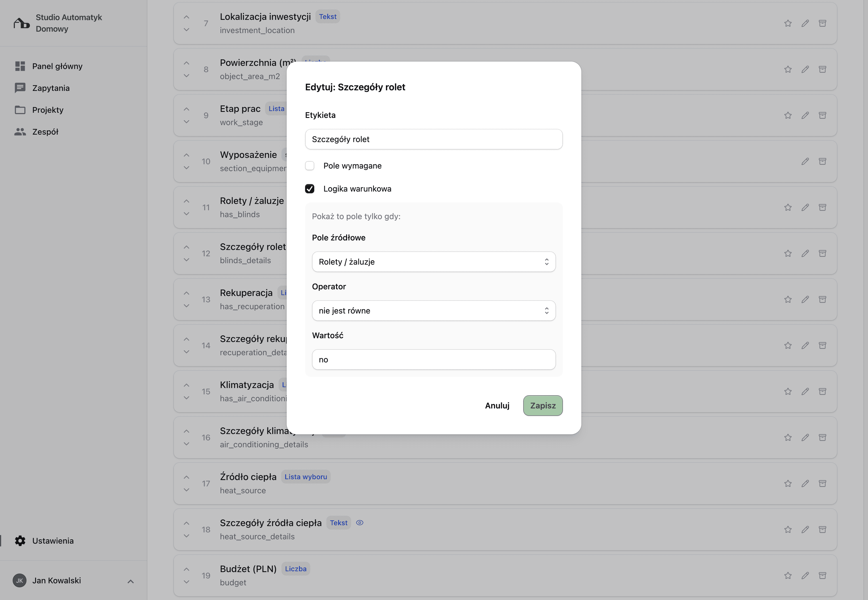Click the eye icon on Szczegóły źródła ciepła
868x600 pixels.
tap(359, 523)
